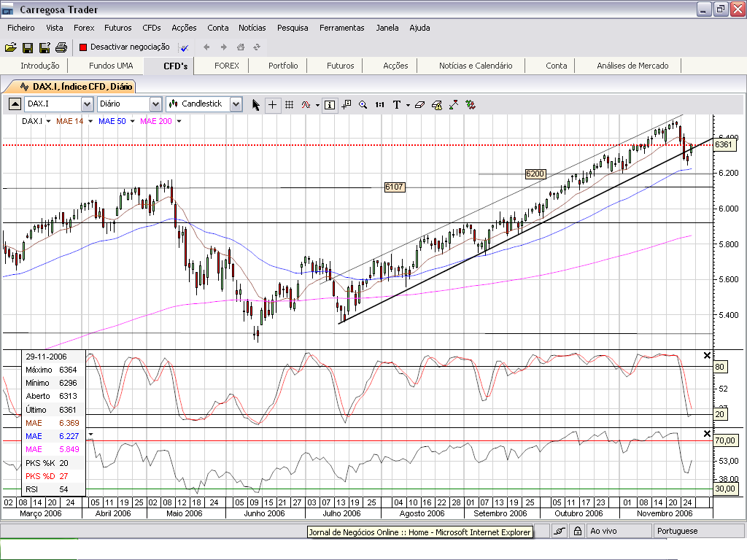This screenshot has width=747, height=560.
Task: Open the Ajuda menu
Action: [x=419, y=28]
